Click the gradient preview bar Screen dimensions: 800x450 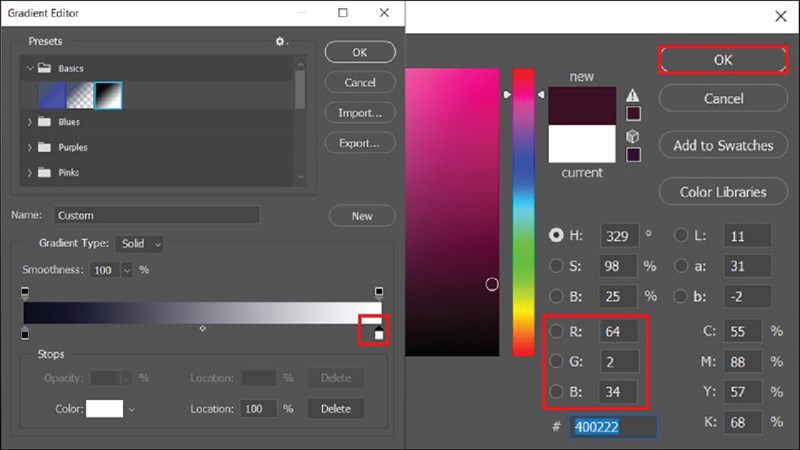coord(203,313)
